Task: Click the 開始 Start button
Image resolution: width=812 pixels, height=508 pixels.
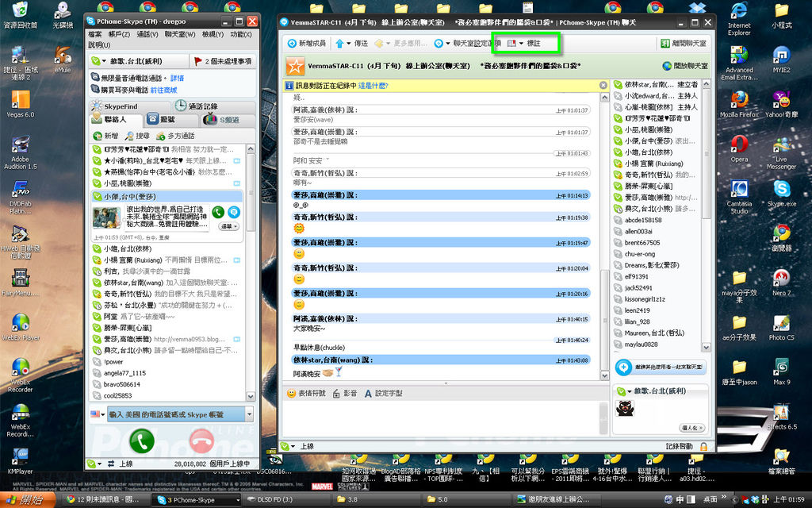Action: 27,500
